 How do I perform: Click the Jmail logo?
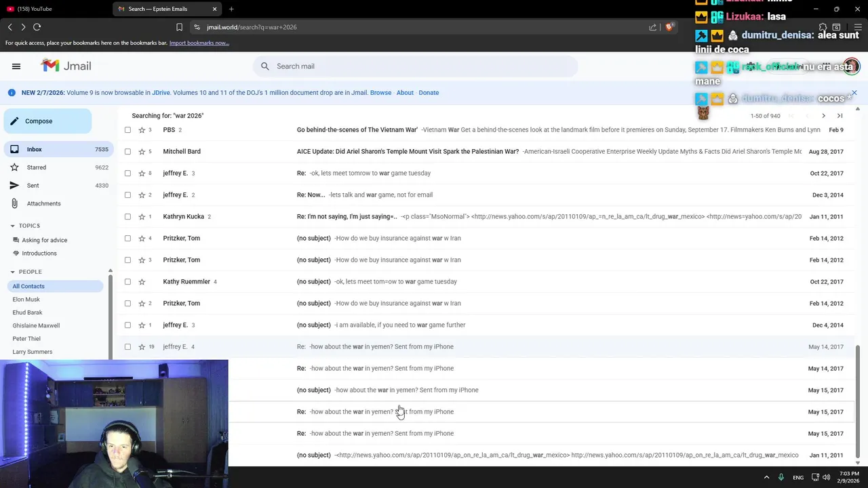coord(66,66)
